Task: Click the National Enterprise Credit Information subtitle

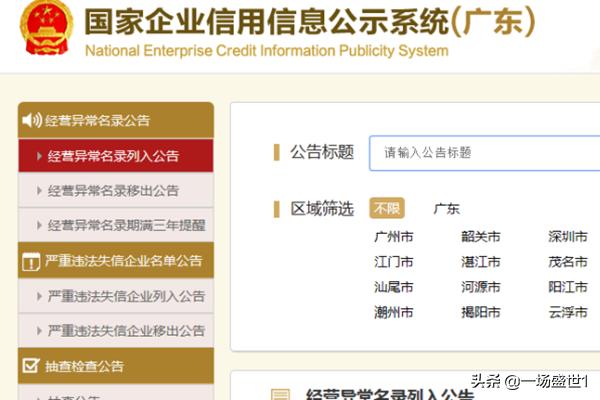Action: (x=267, y=51)
